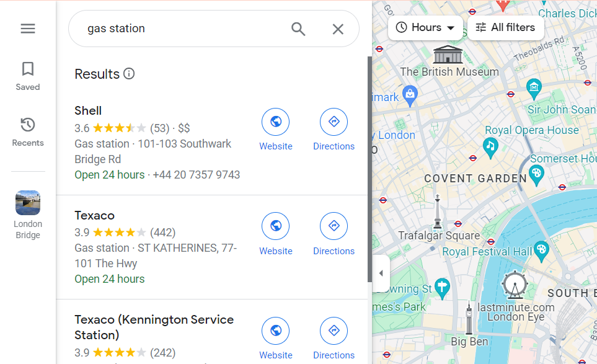597x364 pixels.
Task: Open the Texaco Kennington Service Station result
Action: point(154,327)
